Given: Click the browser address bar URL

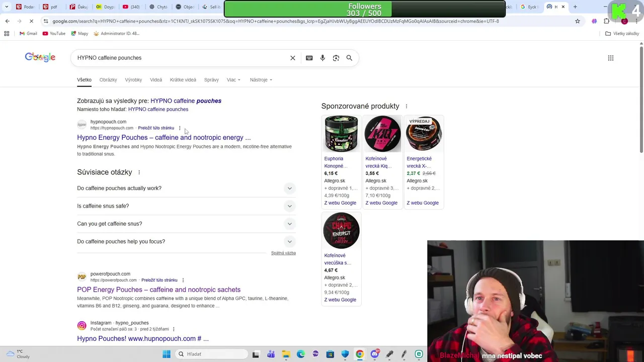Looking at the screenshot, I should (276, 21).
